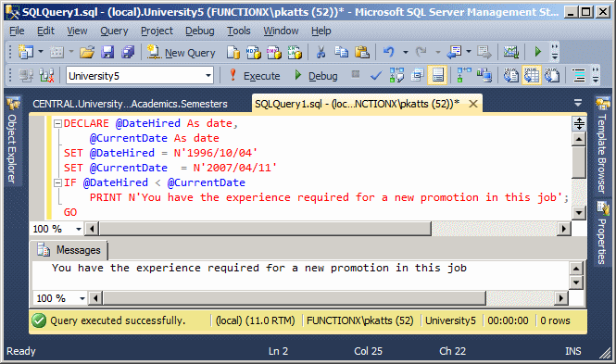Click the Parse checkmark icon
This screenshot has width=616, height=364.
coord(376,75)
